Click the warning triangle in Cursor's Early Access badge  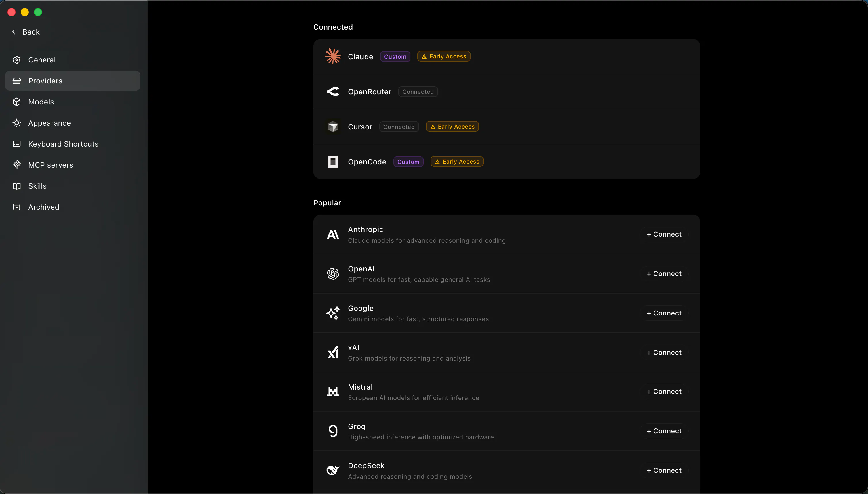pos(433,127)
